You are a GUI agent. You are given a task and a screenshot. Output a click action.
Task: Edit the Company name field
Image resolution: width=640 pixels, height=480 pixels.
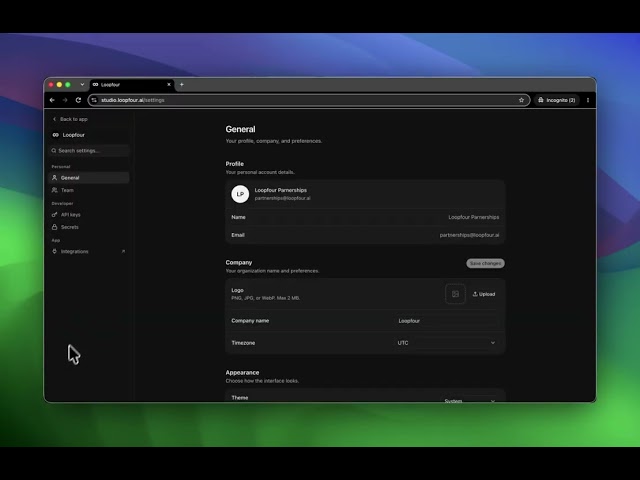447,321
